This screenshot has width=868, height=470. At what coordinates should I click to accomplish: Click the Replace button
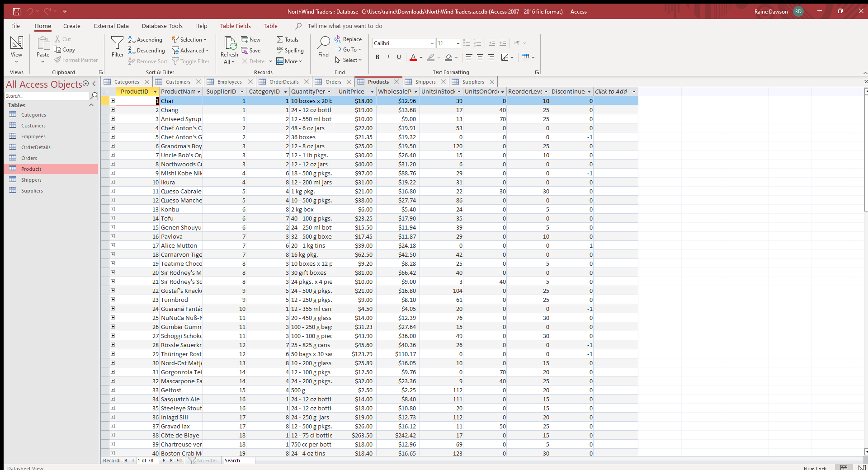click(348, 39)
